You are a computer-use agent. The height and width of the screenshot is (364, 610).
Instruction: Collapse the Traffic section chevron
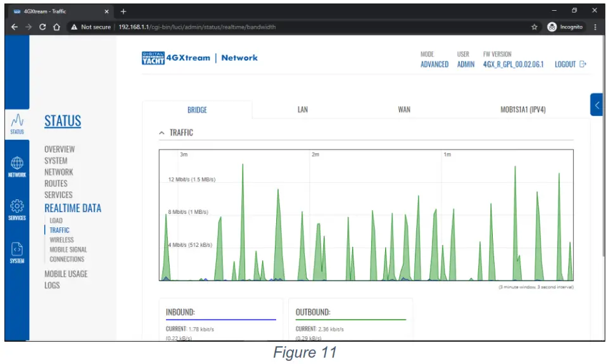pyautogui.click(x=162, y=133)
